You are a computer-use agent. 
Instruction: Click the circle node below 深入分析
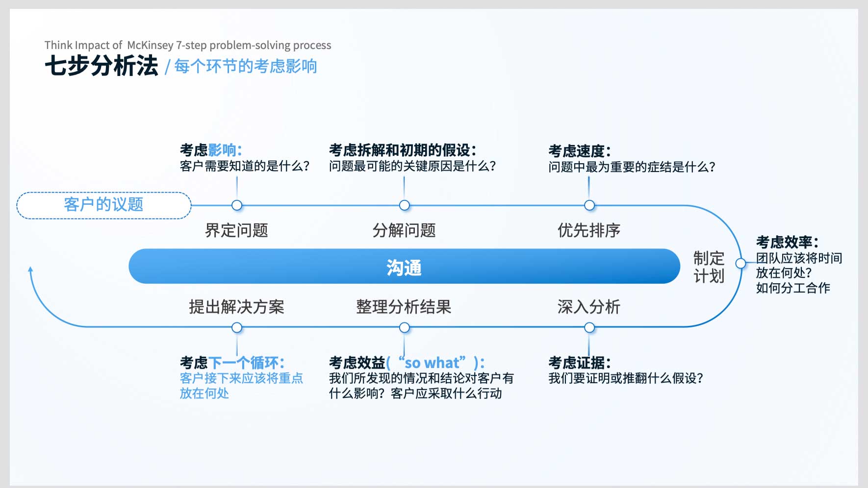coord(589,327)
